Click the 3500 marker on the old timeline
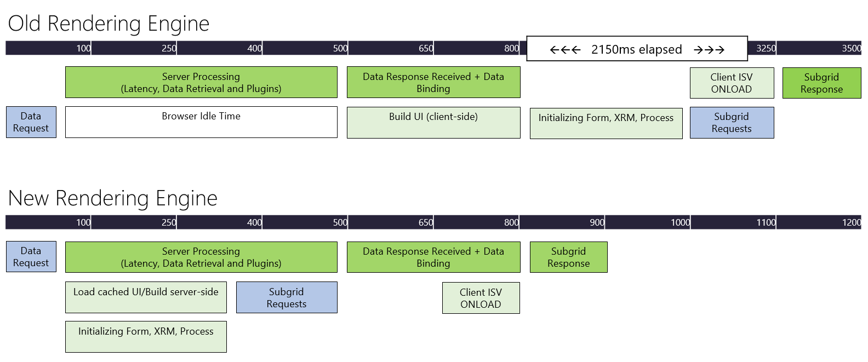This screenshot has height=362, width=868. 851,48
